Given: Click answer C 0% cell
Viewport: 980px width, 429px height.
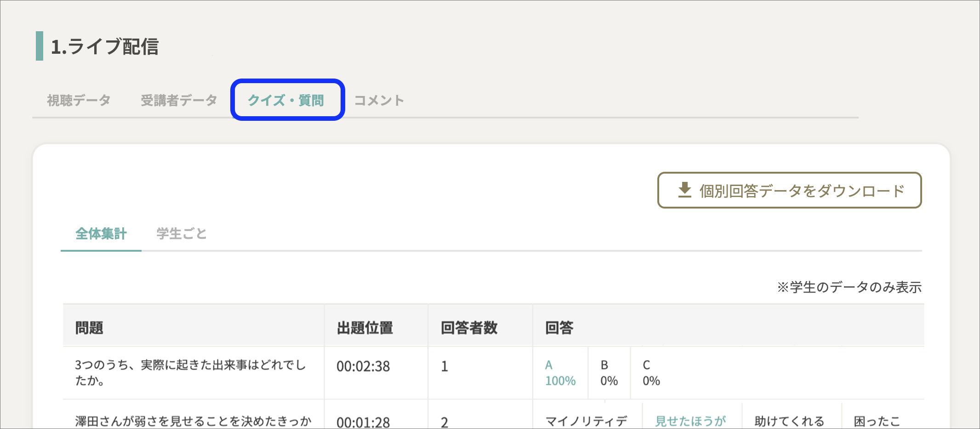Looking at the screenshot, I should tap(651, 373).
